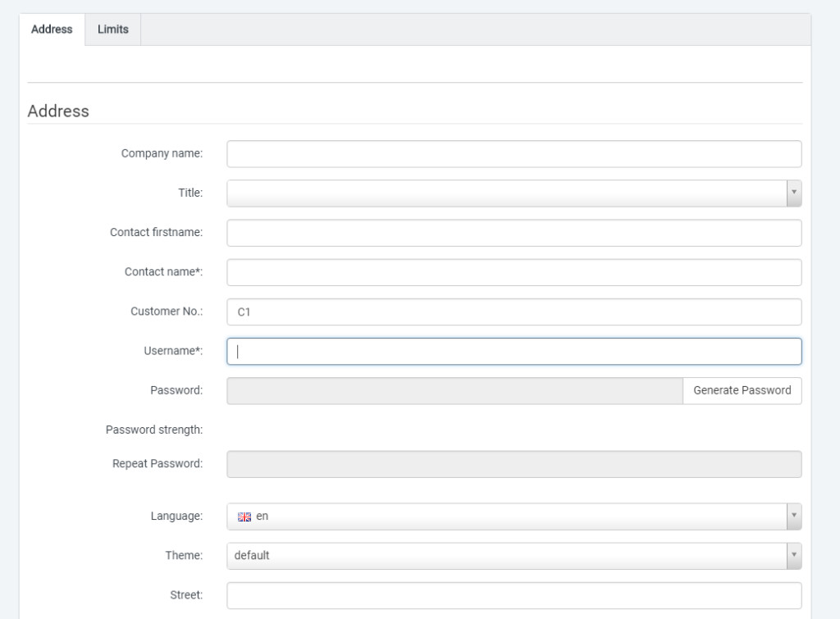Select the Address tab

52,30
